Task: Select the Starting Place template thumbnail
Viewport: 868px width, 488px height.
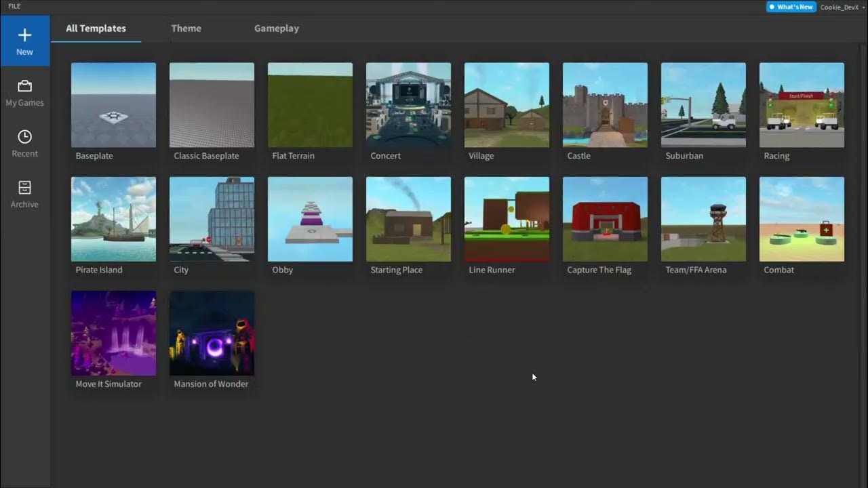Action: point(408,219)
